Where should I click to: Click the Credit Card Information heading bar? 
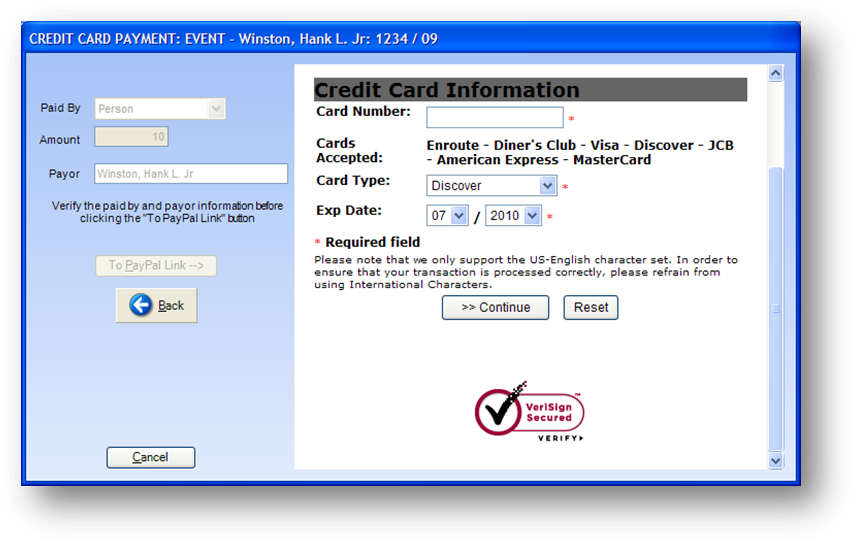(x=530, y=90)
